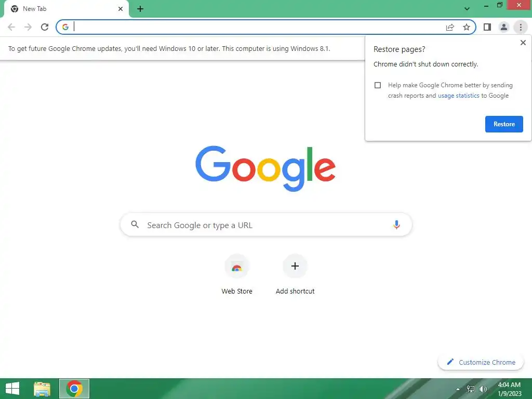Show hidden system tray icons
This screenshot has width=532, height=399.
(458, 389)
